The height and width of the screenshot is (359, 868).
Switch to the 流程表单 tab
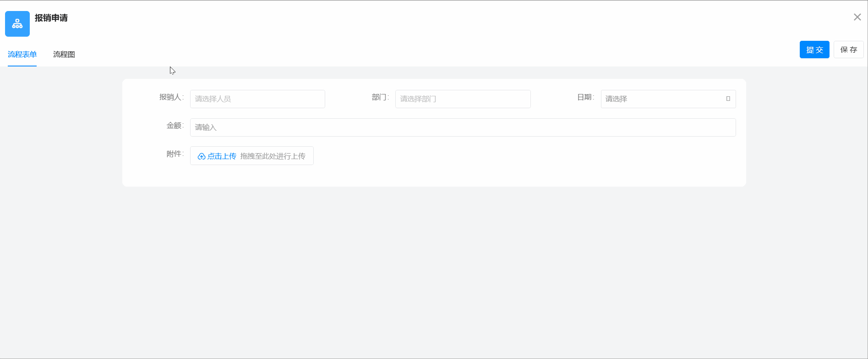[22, 55]
